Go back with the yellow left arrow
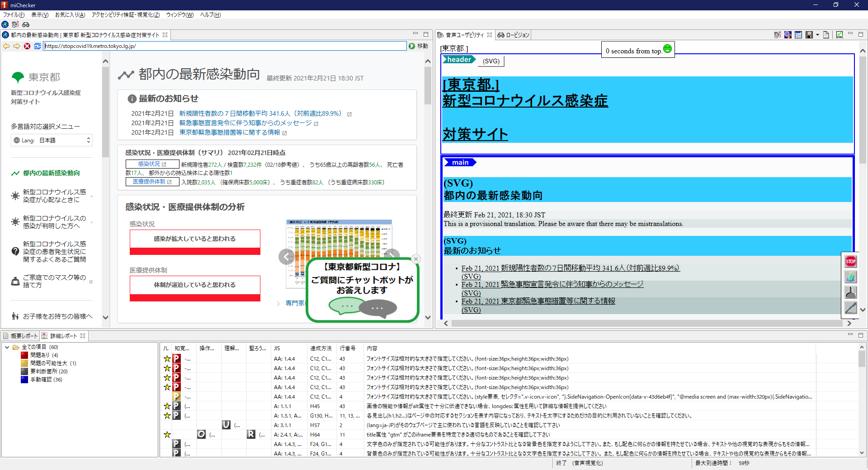 click(6, 46)
